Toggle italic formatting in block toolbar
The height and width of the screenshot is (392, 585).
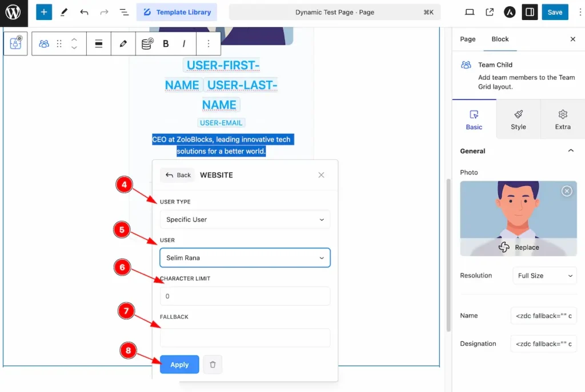184,43
